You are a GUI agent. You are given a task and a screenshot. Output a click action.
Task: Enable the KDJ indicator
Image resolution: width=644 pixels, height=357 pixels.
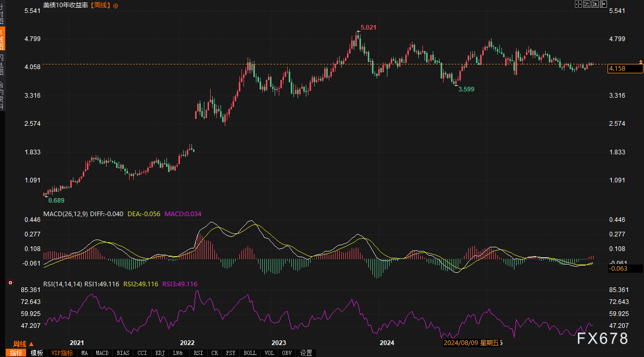pos(160,353)
